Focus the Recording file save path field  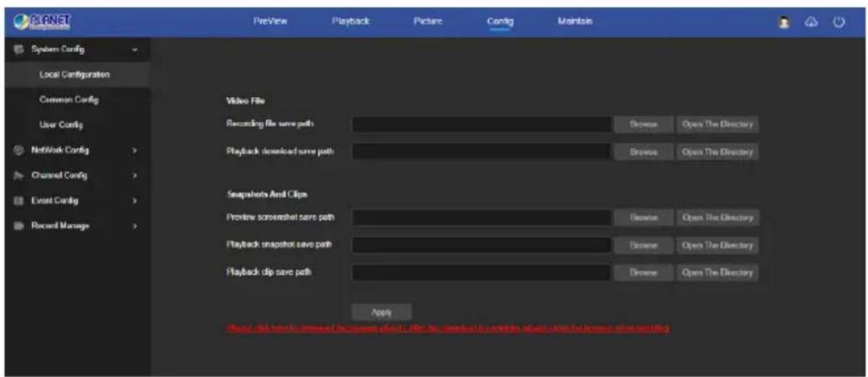tap(481, 125)
